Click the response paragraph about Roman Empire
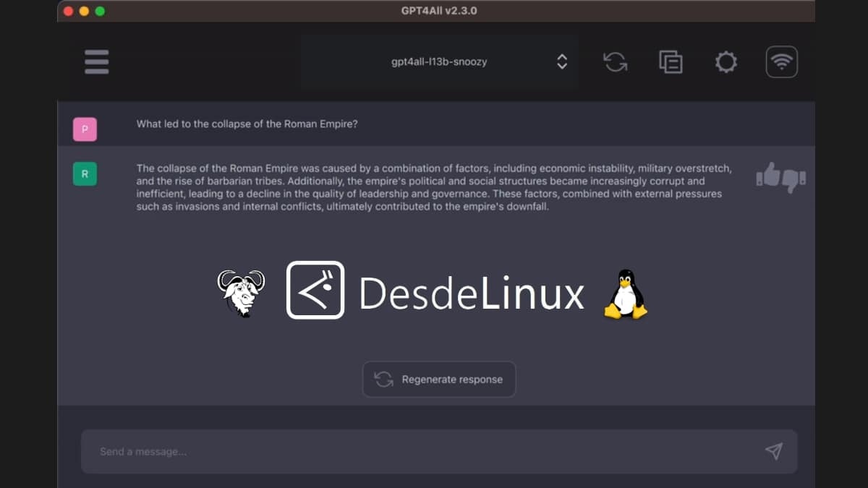 coord(434,187)
